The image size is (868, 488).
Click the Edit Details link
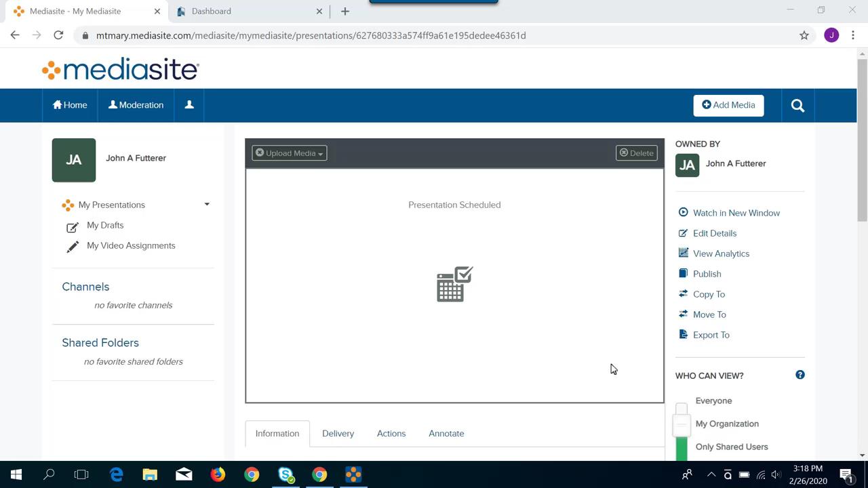[x=714, y=233]
